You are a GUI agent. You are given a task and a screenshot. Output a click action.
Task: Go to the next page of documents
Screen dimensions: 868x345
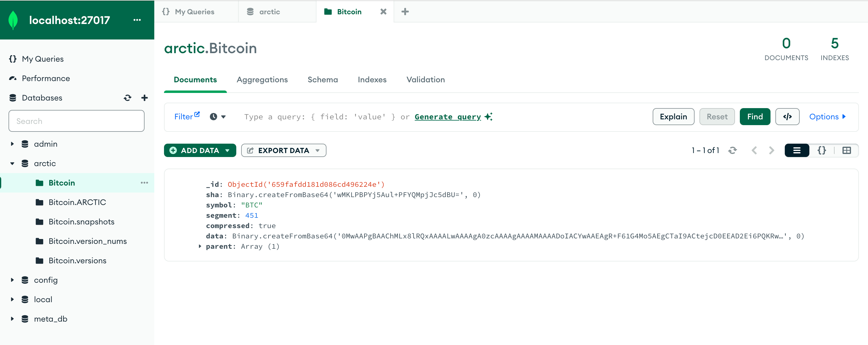pyautogui.click(x=771, y=150)
